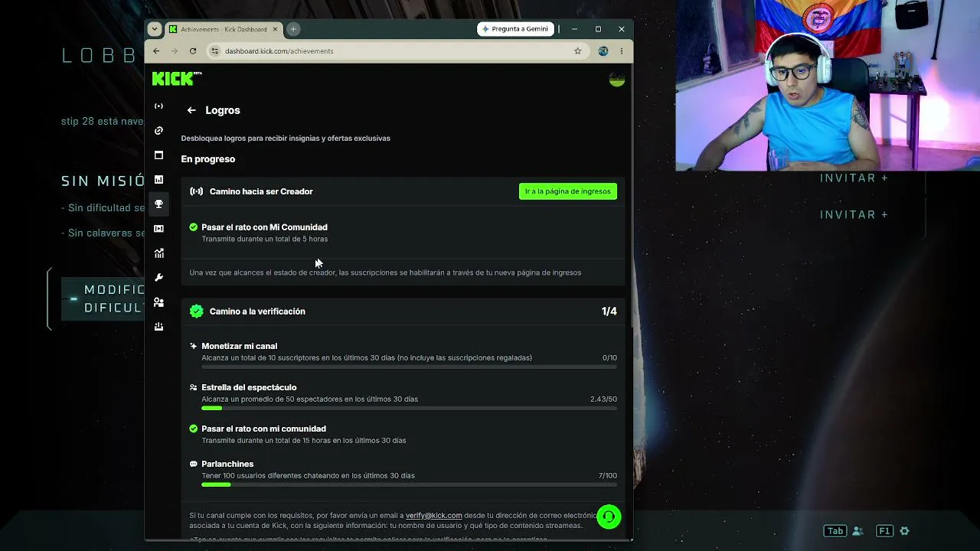Click the Logros page title
This screenshot has height=551, width=980.
point(223,110)
